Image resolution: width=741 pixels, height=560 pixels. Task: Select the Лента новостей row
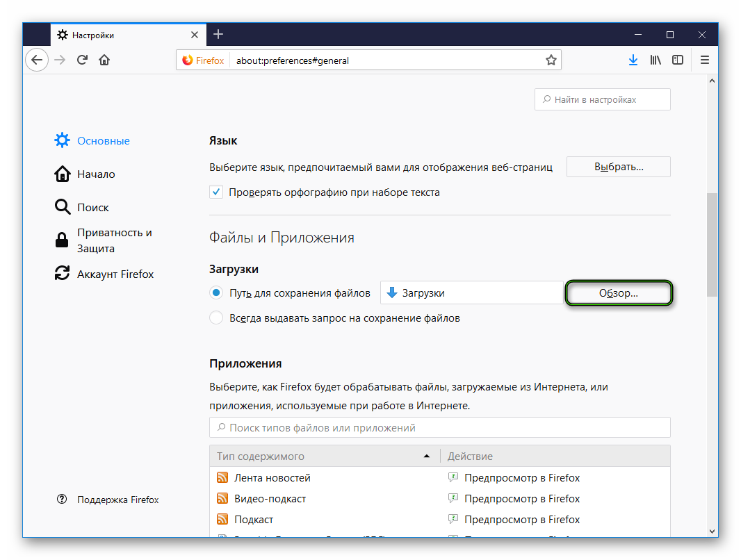point(439,478)
